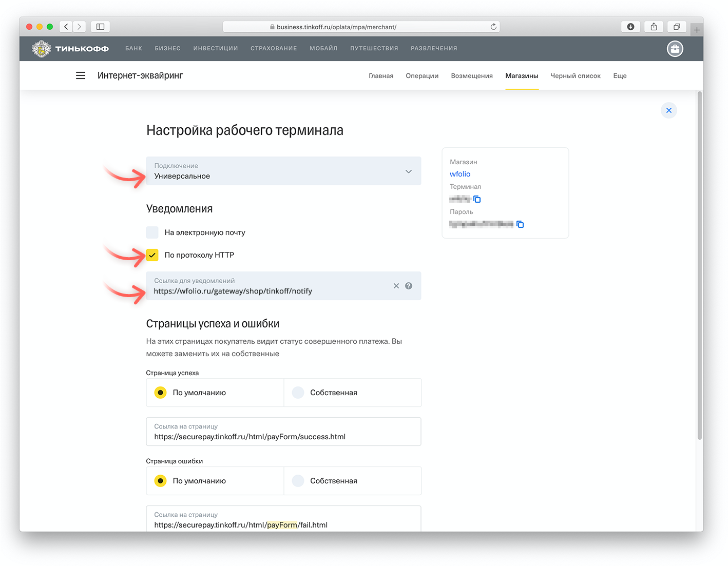Open СТРАХОВАНИЕ in the top menu
The image size is (728, 566).
[x=274, y=48]
